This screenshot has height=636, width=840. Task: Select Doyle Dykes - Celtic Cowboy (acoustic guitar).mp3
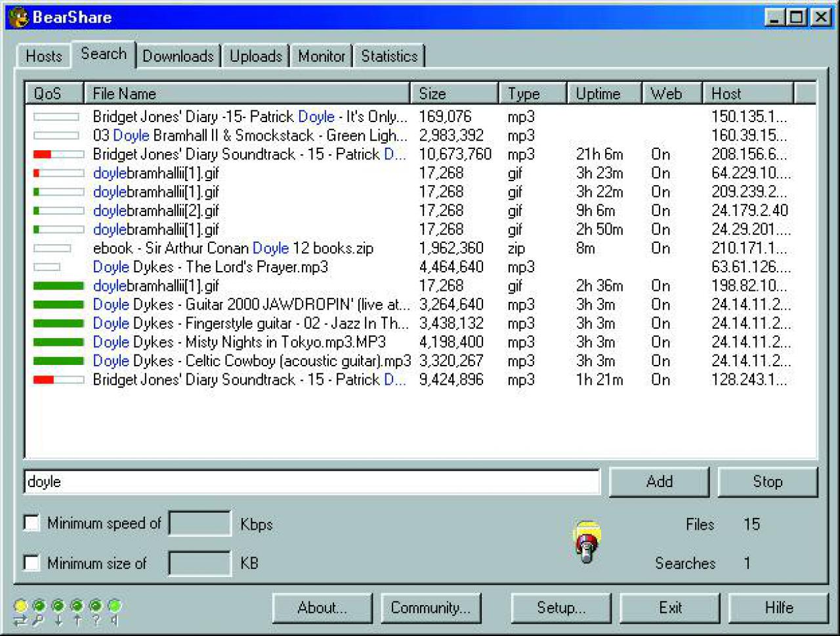pyautogui.click(x=252, y=361)
